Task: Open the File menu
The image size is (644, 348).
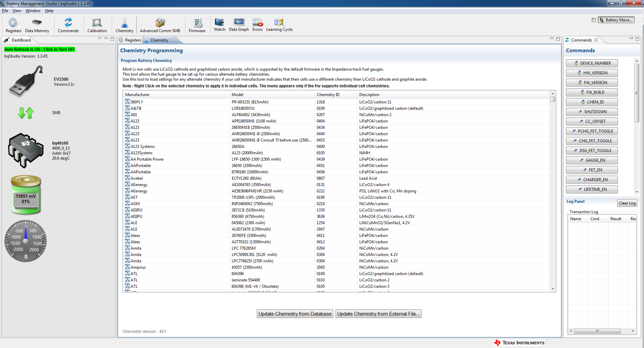Action: point(5,11)
